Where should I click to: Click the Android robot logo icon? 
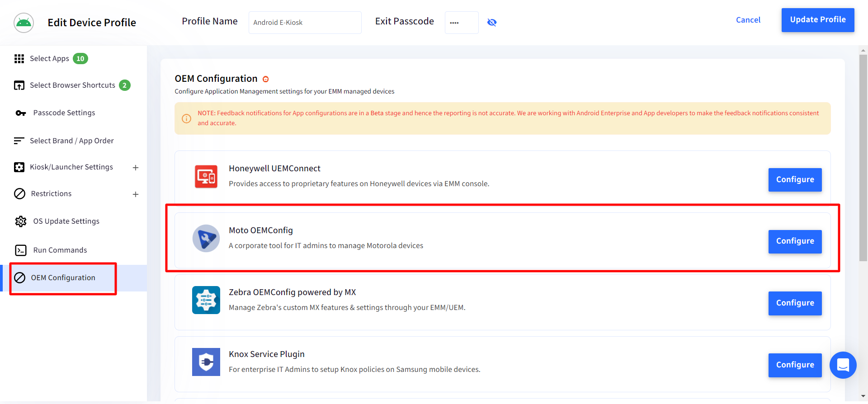(24, 23)
